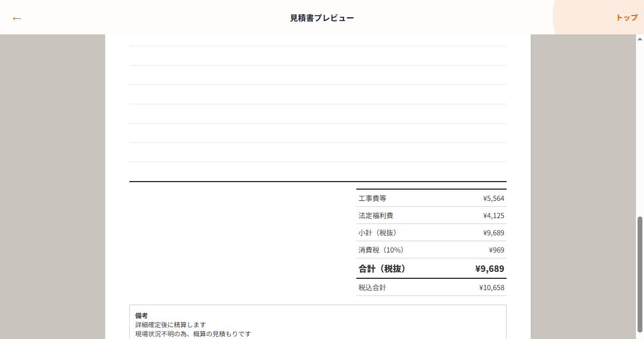The width and height of the screenshot is (644, 339).
Task: Click the 現場状況不明の為 note line
Action: click(193, 334)
